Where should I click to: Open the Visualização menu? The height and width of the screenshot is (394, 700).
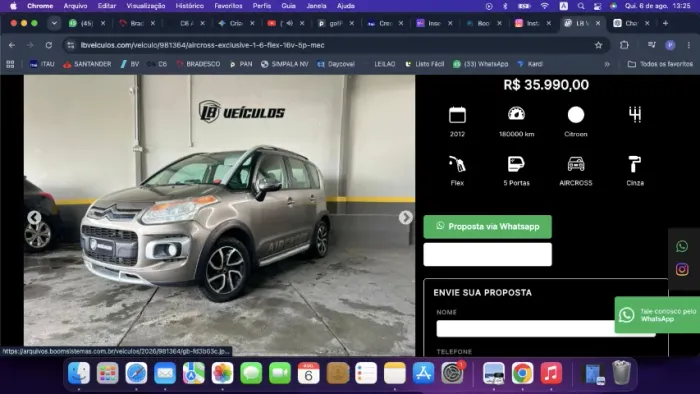click(x=146, y=6)
